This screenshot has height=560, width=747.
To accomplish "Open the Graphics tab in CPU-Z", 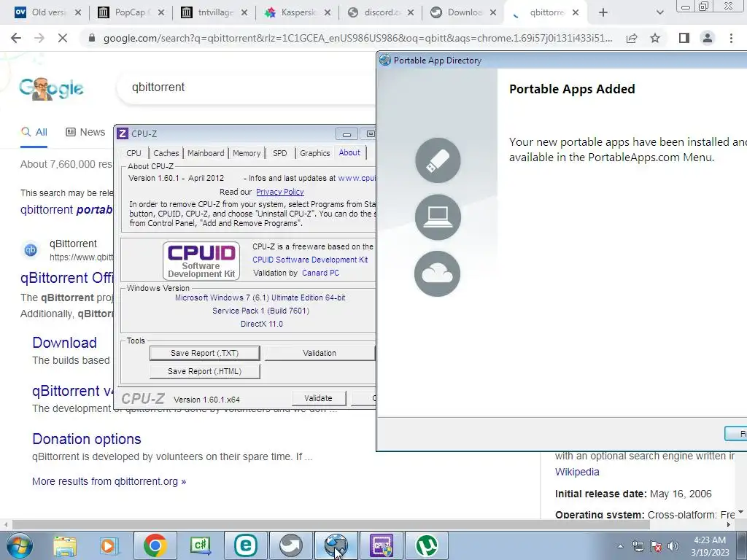I will click(315, 153).
